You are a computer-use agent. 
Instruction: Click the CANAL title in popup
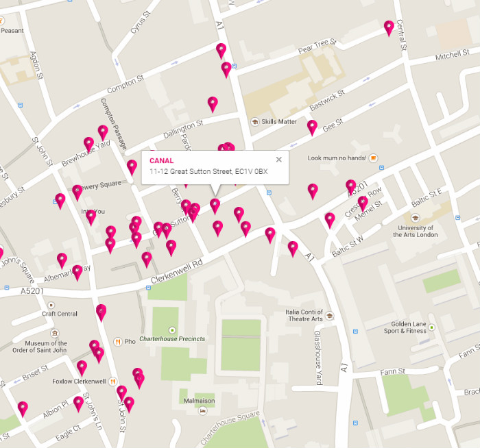tap(161, 160)
